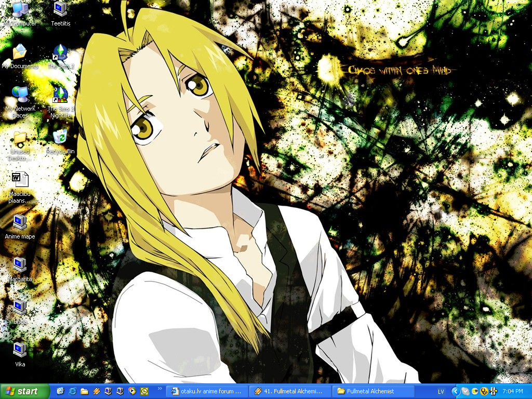Switch to 41. Fullmetal Alchemist Winamp taskbar button

click(290, 391)
